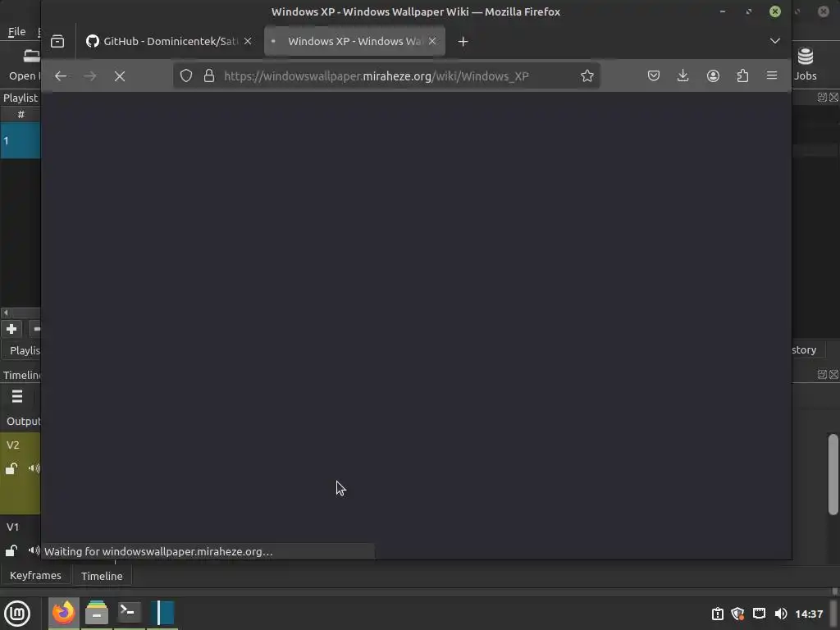The image size is (840, 630).
Task: Open the File menu in Shotcut
Action: tap(16, 32)
